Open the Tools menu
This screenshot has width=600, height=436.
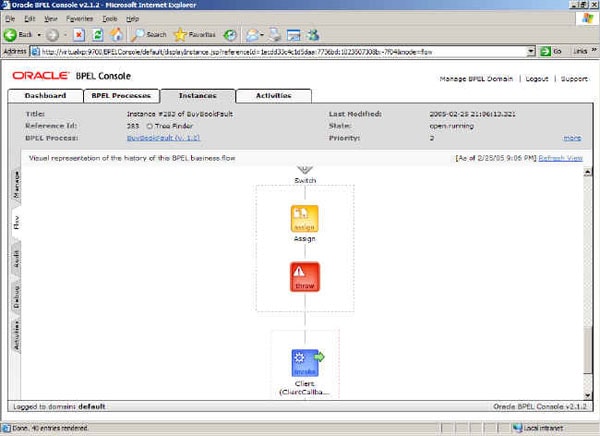[x=109, y=19]
